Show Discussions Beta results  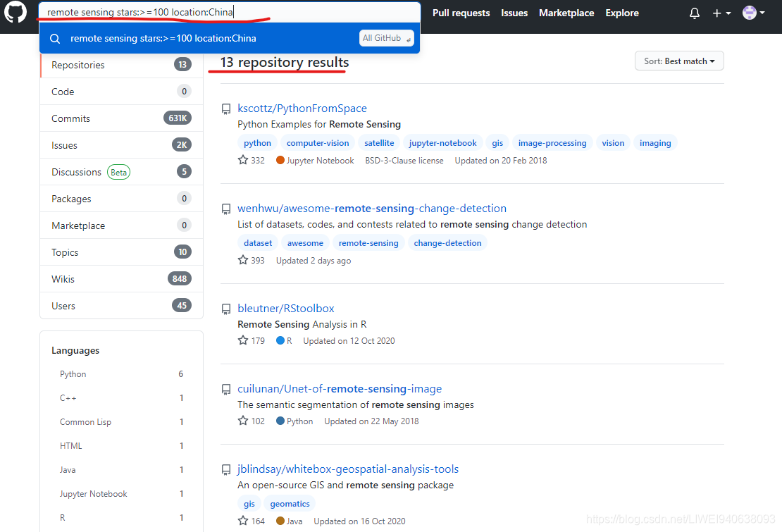coord(121,172)
